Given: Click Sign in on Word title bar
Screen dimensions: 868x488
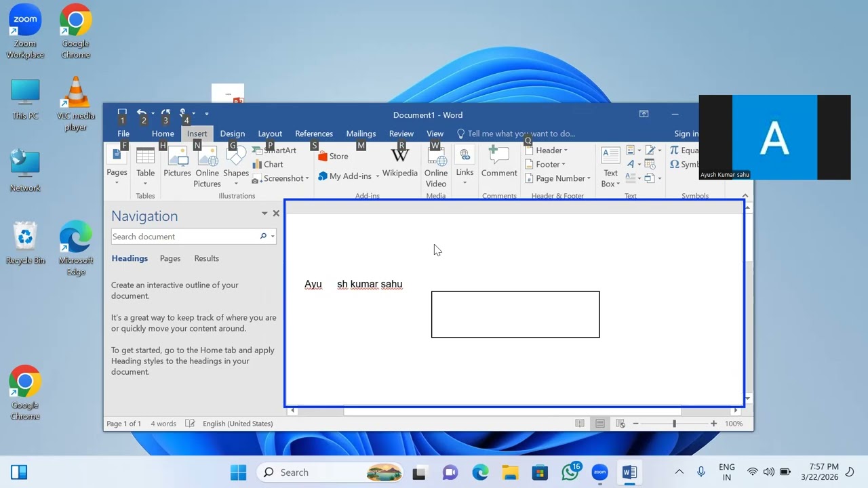Looking at the screenshot, I should (x=686, y=134).
